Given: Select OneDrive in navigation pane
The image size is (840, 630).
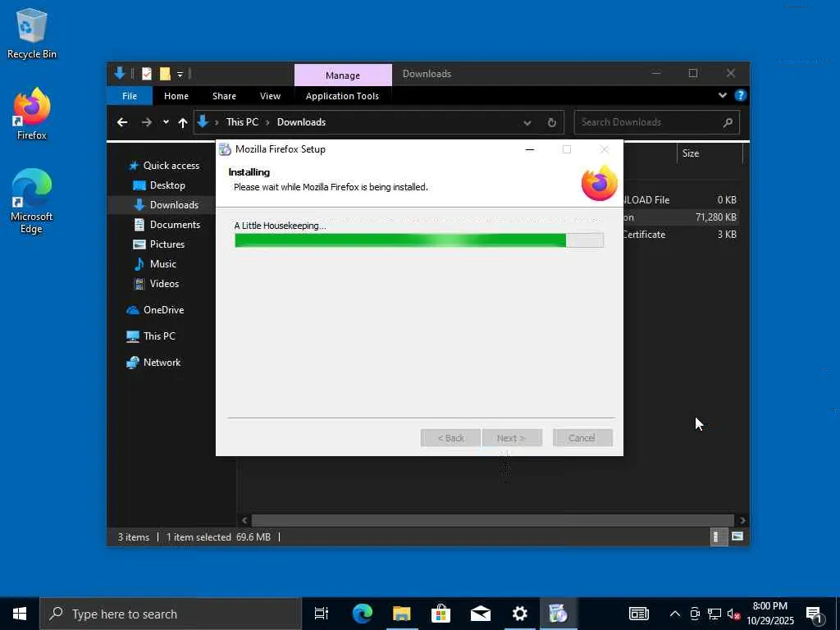Looking at the screenshot, I should pos(155,310).
